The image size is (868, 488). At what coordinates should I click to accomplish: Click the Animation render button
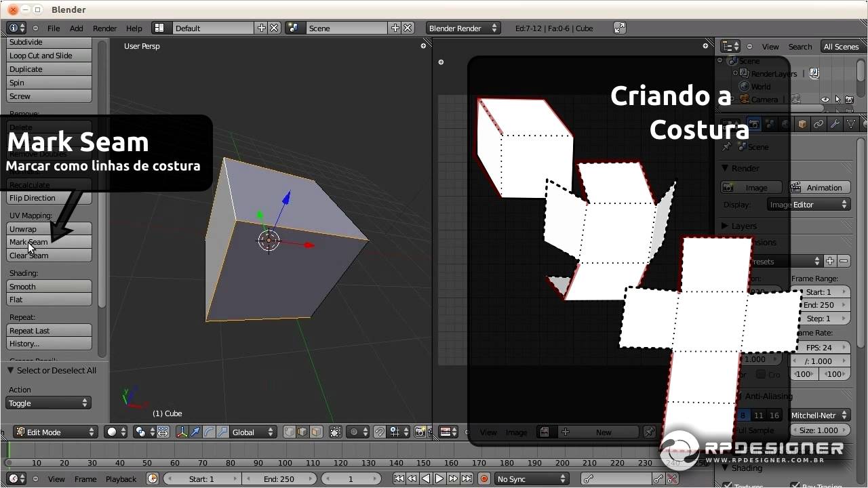pos(820,188)
